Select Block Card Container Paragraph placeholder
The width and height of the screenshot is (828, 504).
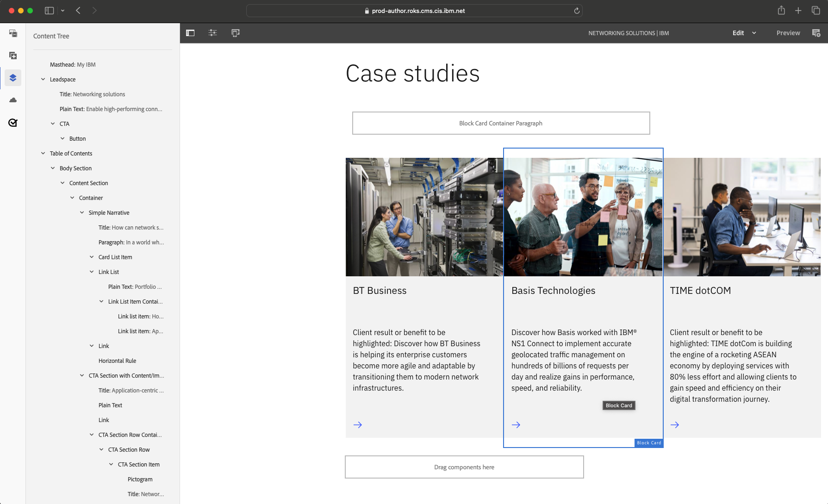click(501, 123)
